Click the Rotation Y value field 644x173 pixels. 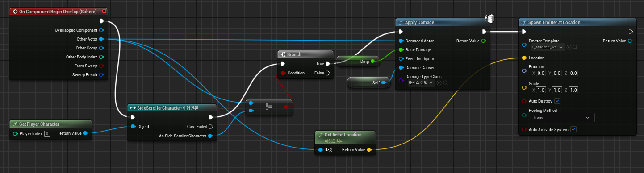(x=557, y=73)
